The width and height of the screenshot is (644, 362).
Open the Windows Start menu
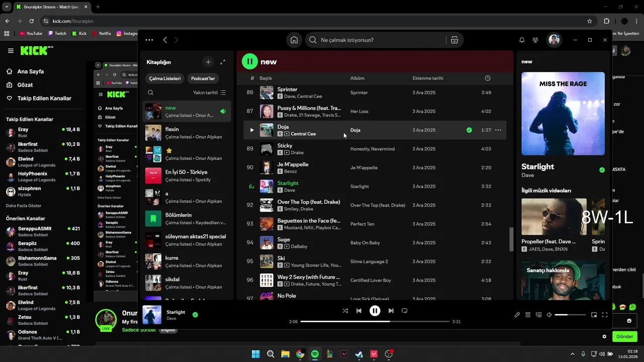(x=256, y=354)
